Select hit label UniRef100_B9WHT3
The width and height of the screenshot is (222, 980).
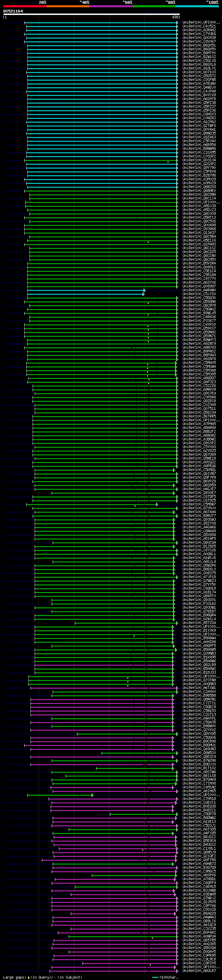tap(199, 340)
